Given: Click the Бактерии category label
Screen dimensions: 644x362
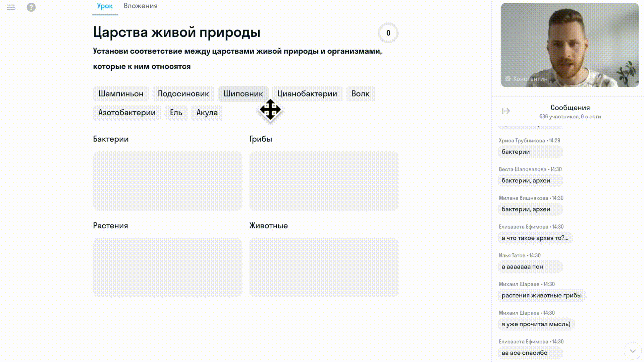Looking at the screenshot, I should 111,139.
